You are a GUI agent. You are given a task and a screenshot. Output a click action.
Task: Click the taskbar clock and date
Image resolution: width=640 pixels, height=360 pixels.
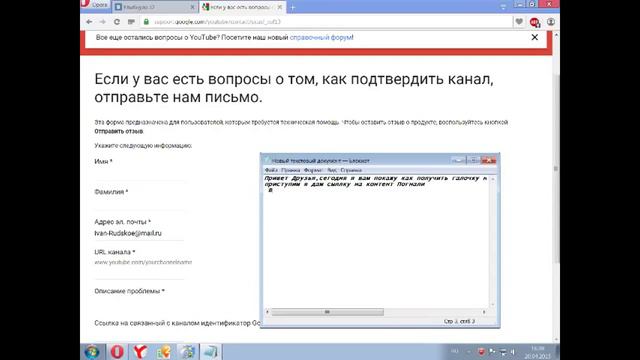[x=538, y=352]
